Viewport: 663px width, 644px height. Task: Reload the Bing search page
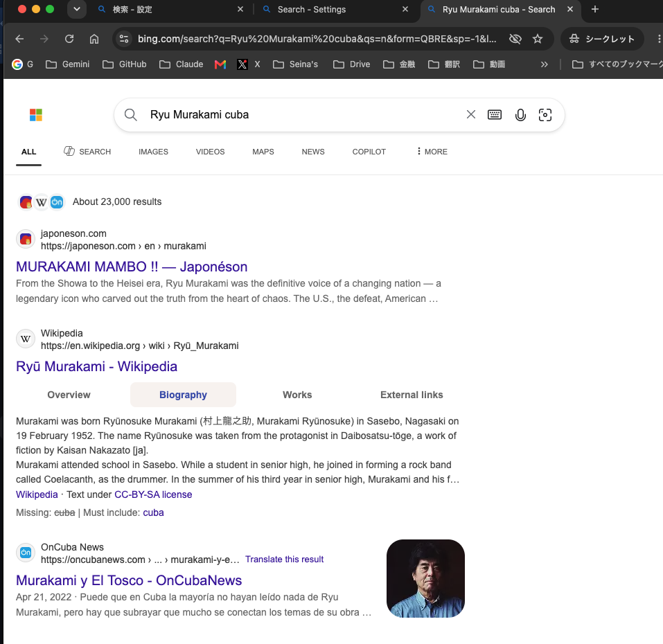click(x=69, y=39)
